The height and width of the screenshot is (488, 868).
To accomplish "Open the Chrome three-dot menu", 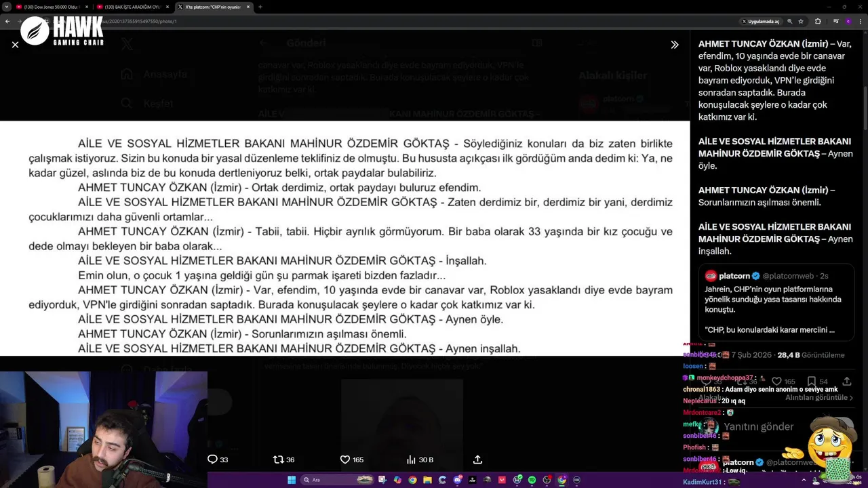I will point(861,21).
